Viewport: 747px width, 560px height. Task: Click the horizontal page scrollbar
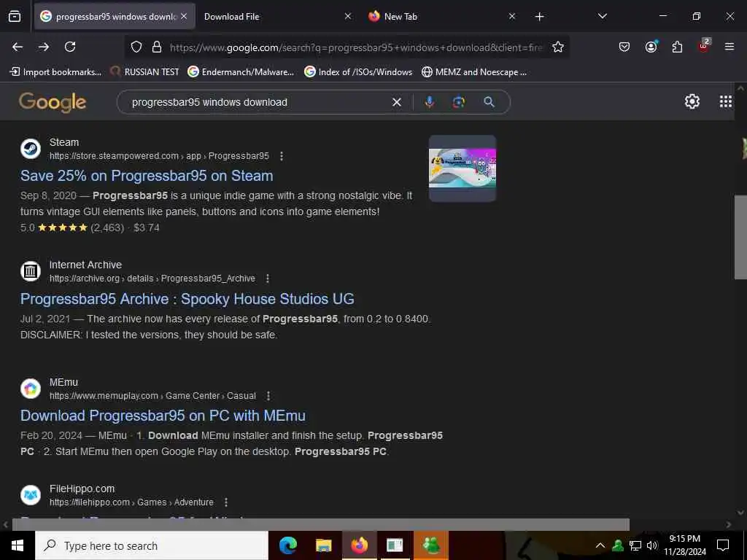321,524
